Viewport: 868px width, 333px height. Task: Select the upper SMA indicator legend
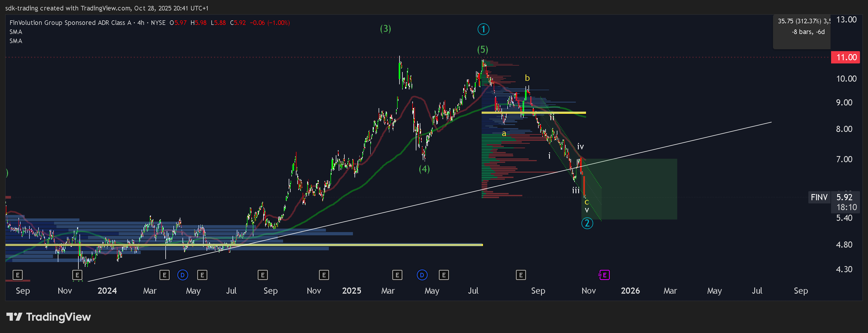click(16, 32)
